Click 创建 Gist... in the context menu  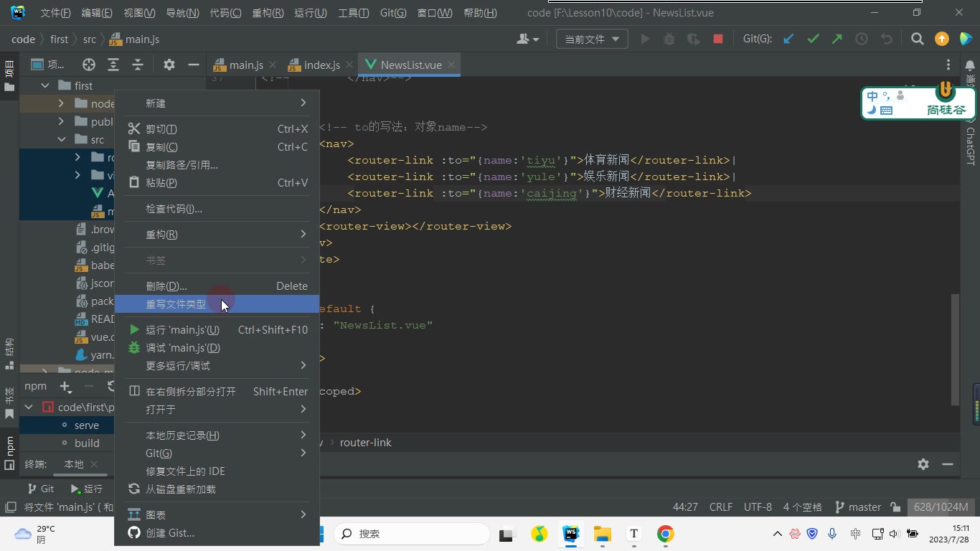tap(217, 533)
